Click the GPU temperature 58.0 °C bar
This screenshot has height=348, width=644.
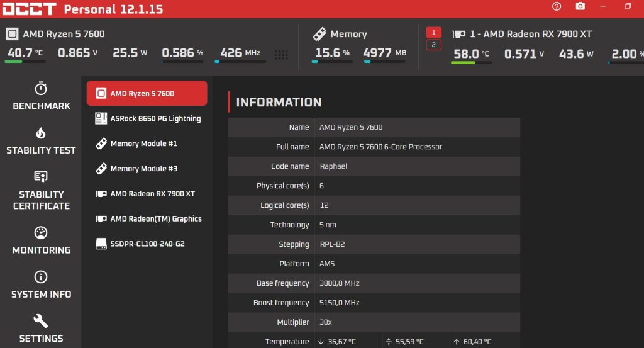coord(471,62)
